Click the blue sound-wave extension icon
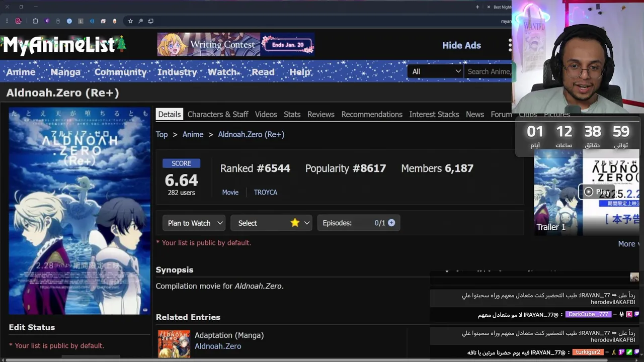 click(92, 21)
